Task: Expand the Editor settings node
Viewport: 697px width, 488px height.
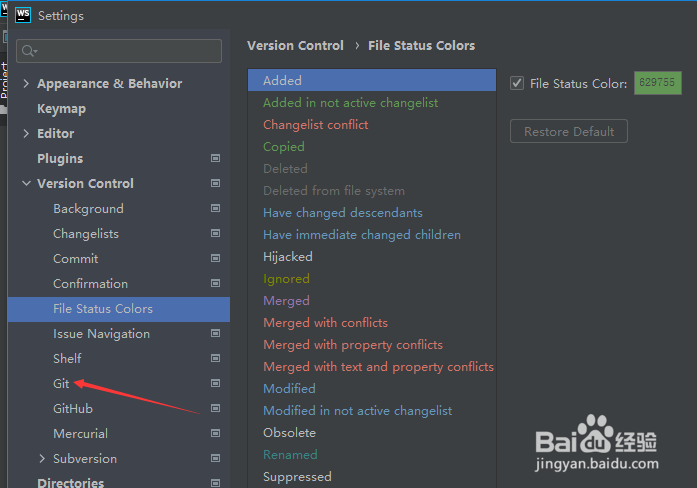Action: [x=26, y=133]
